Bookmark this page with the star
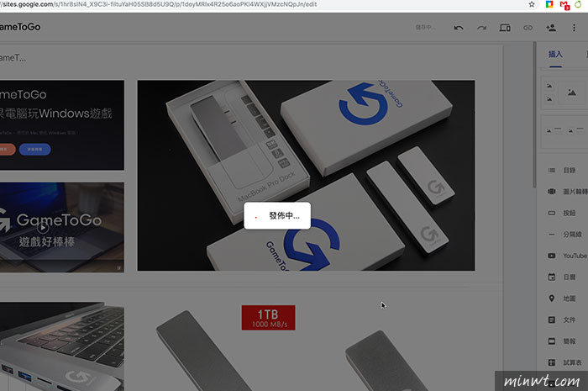This screenshot has width=588, height=391. click(x=532, y=4)
